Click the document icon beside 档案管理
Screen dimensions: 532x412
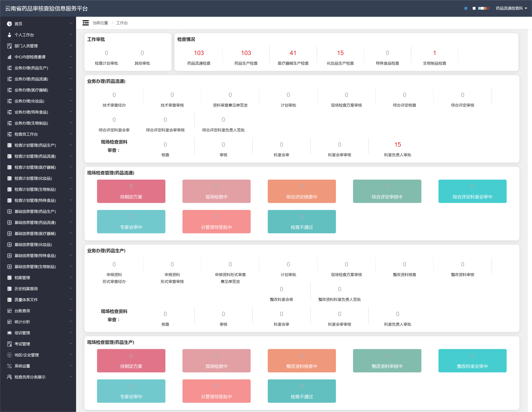(x=9, y=278)
